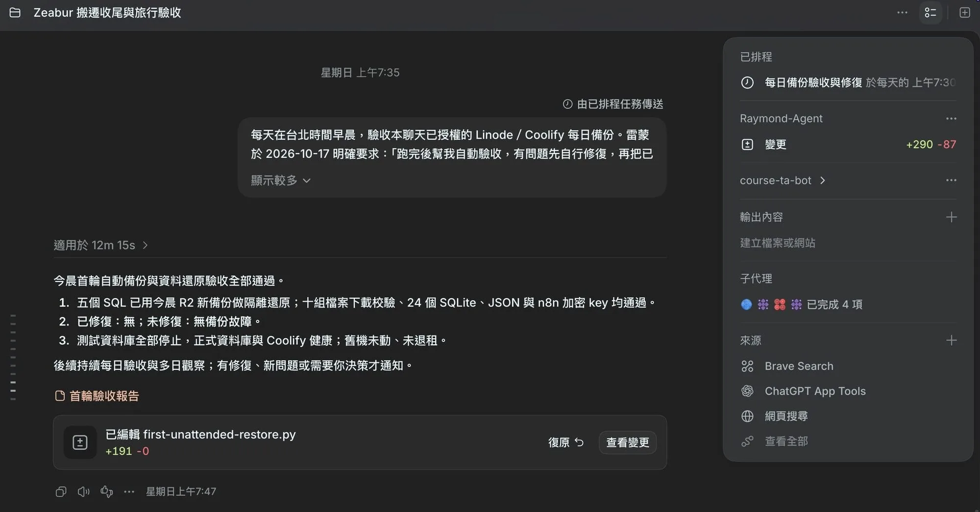Expand the 適用於 12m 15s details chevron
Screen dimensions: 980x512
click(x=145, y=245)
